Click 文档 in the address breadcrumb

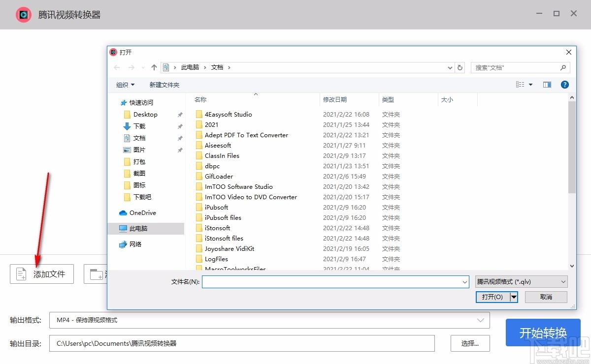[x=217, y=67]
